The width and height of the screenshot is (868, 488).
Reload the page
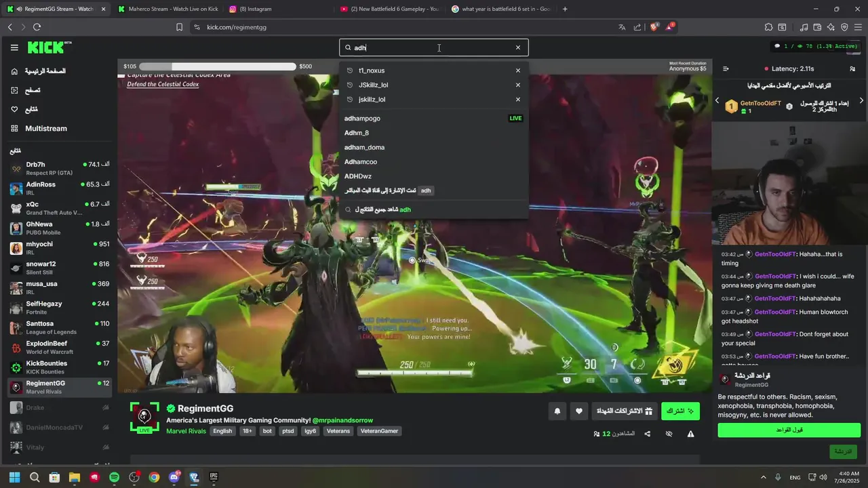point(37,27)
